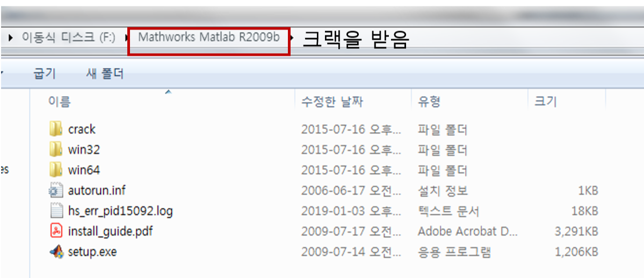Click the 2009-07-17 date of install_guide.pdf
This screenshot has width=644, height=278.
(351, 232)
